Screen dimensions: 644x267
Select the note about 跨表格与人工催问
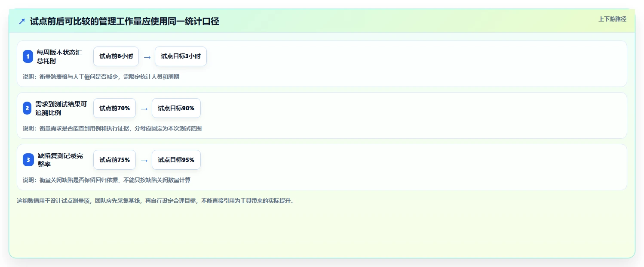pos(101,77)
